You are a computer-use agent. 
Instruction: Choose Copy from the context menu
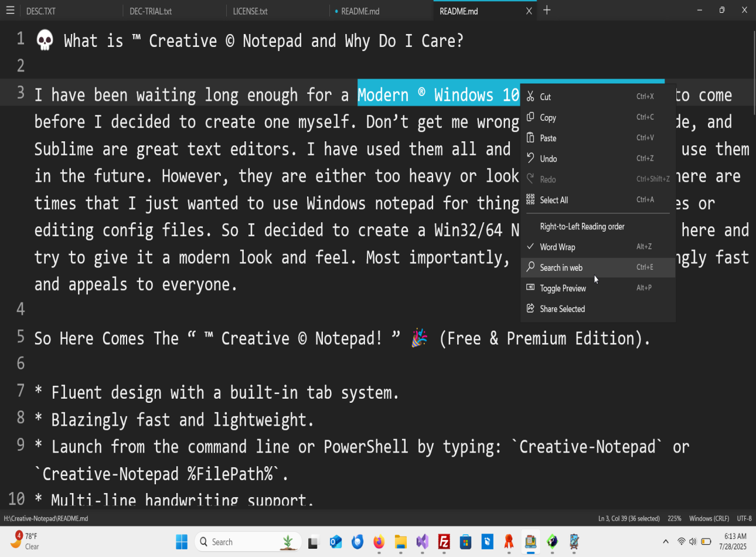598,117
